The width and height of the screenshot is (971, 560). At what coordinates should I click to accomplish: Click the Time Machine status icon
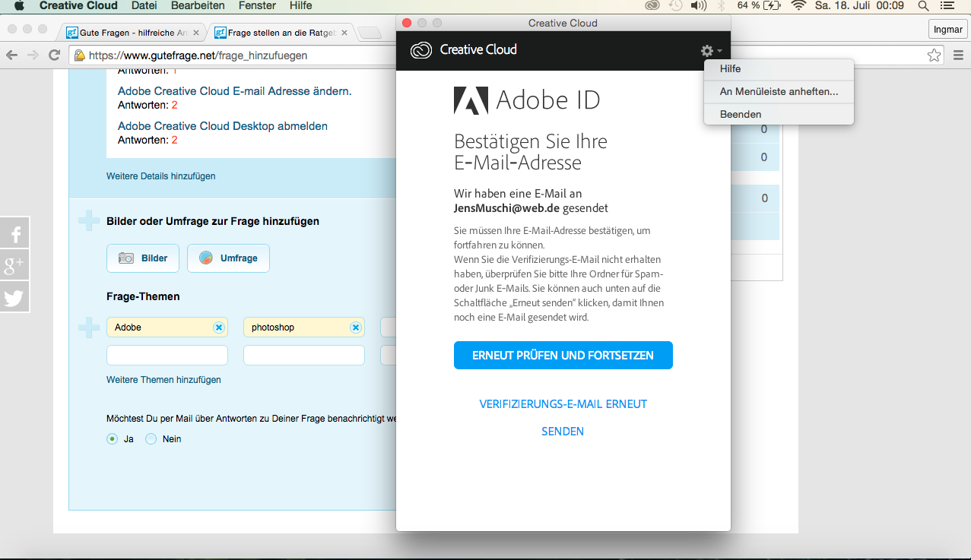(x=675, y=6)
